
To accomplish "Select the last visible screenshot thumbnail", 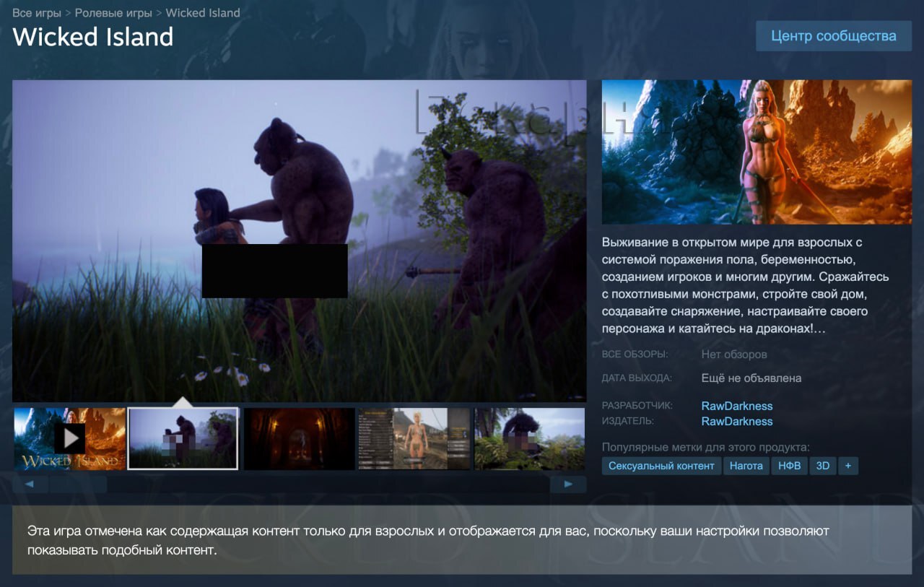I will coord(529,439).
